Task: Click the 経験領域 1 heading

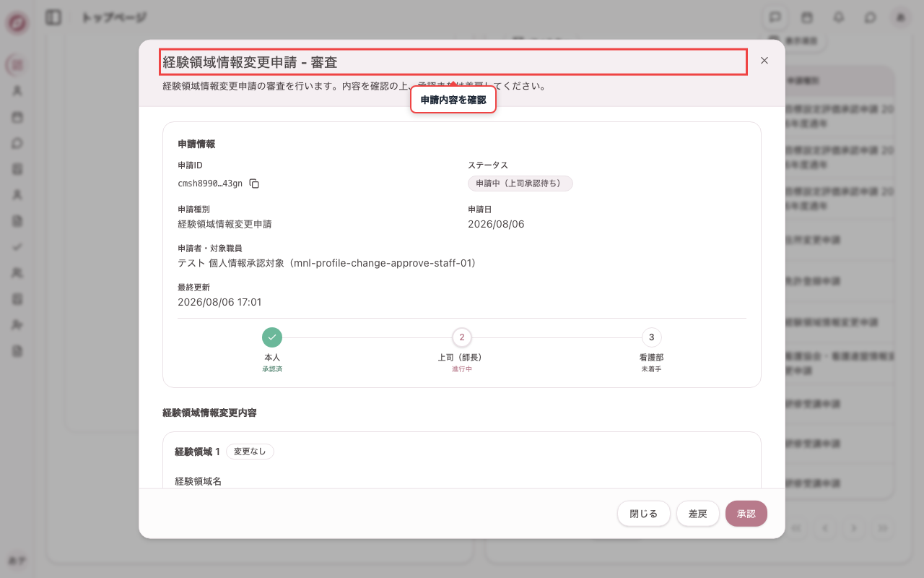Action: click(x=197, y=452)
